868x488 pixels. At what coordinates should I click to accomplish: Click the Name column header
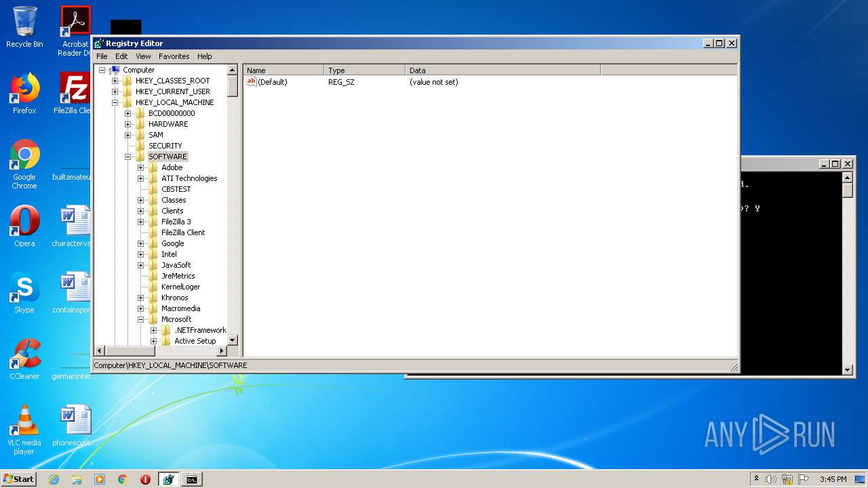click(x=283, y=70)
